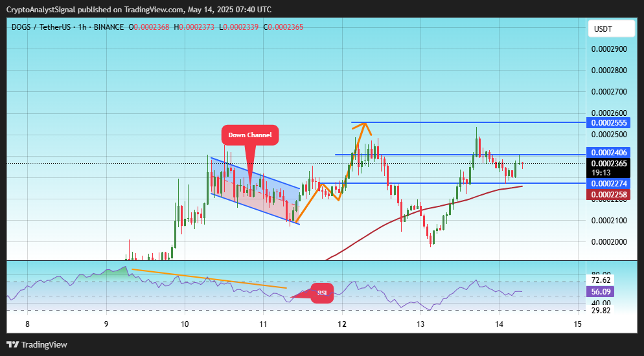Click the 0.0002800 price axis label
Screen dimensions: 644x356
pyautogui.click(x=609, y=70)
